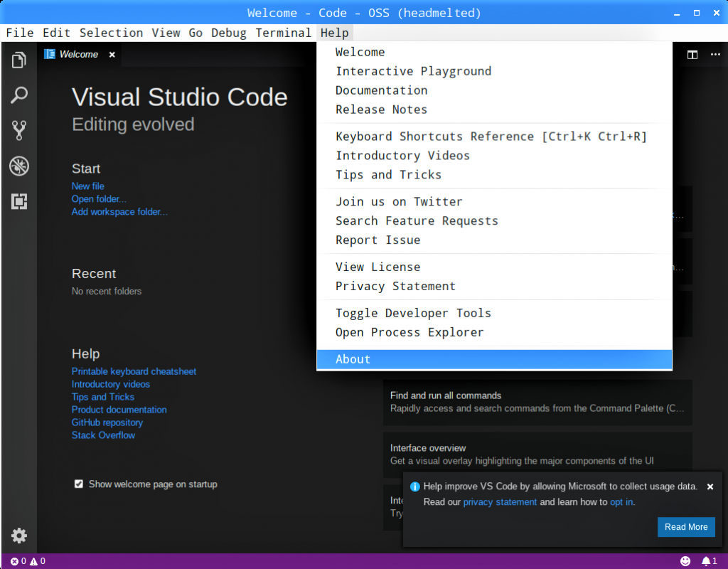This screenshot has height=569, width=728.
Task: Open Product documentation link
Action: pos(119,410)
